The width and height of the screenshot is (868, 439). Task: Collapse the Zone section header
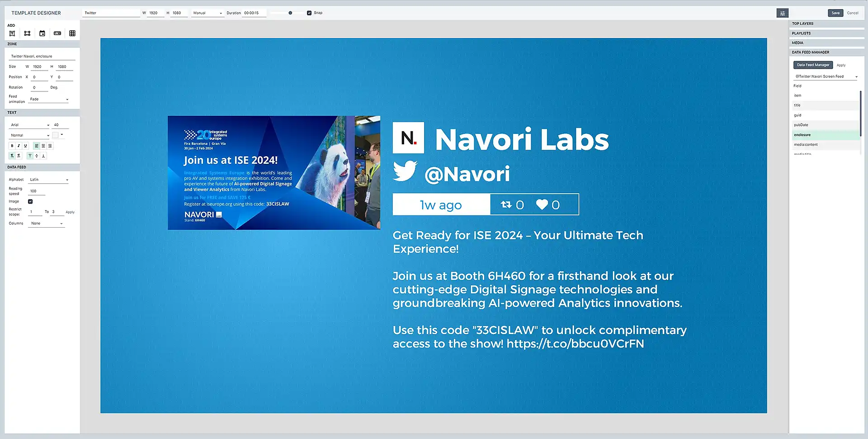tap(42, 44)
